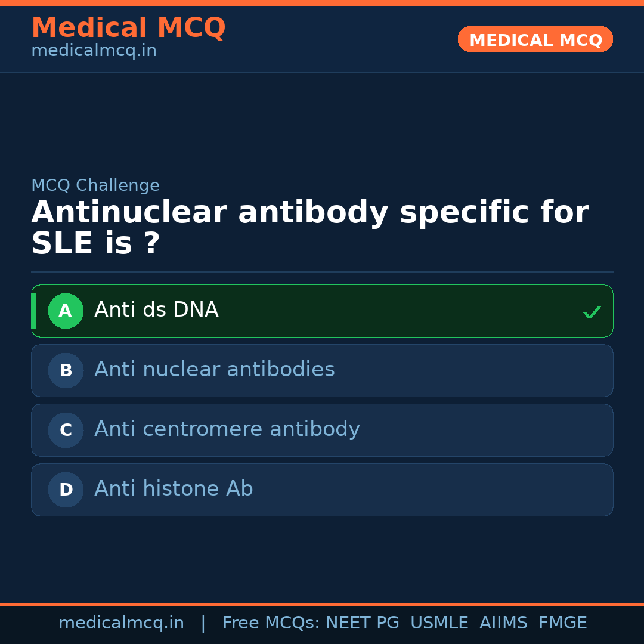Click the D letter circle badge
Image resolution: width=644 pixels, height=644 pixels.
pos(66,490)
